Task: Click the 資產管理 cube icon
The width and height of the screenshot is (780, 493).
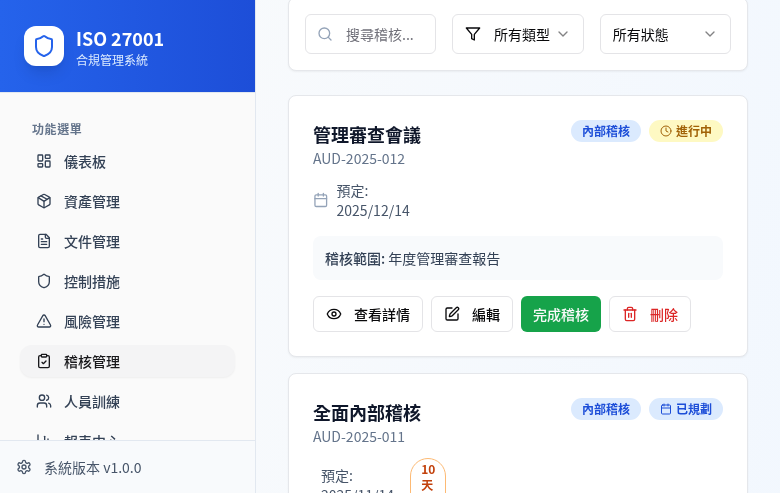Action: [44, 201]
